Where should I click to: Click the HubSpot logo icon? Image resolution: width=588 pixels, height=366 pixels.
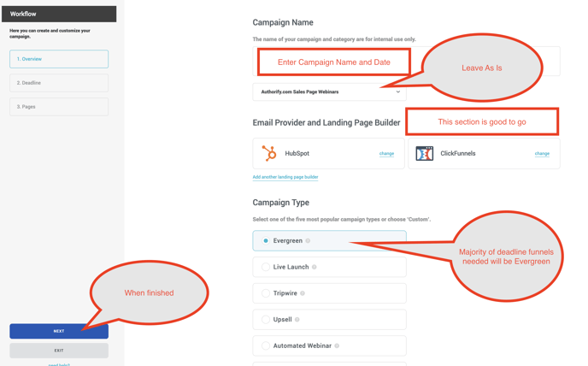click(269, 154)
